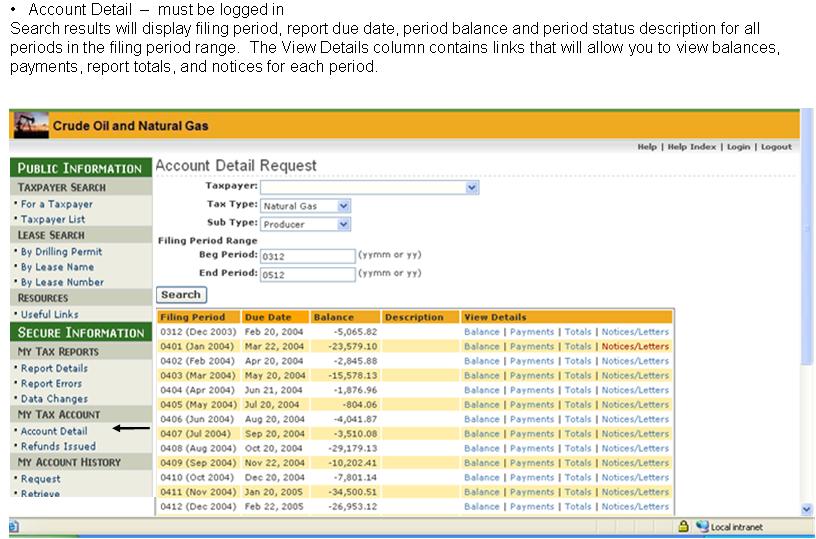Click into the End Period field
The height and width of the screenshot is (539, 816).
307,274
